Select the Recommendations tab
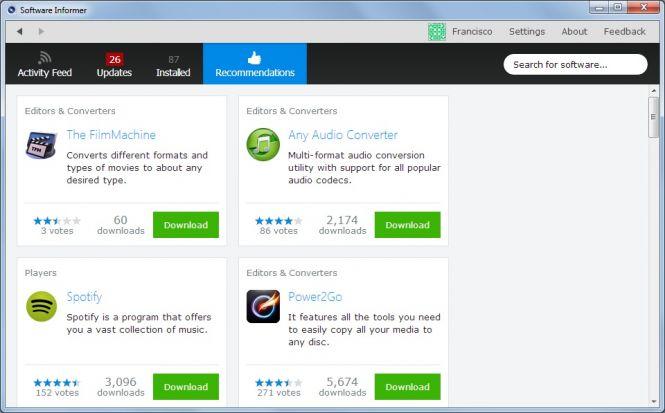This screenshot has height=413, width=665. tap(255, 64)
